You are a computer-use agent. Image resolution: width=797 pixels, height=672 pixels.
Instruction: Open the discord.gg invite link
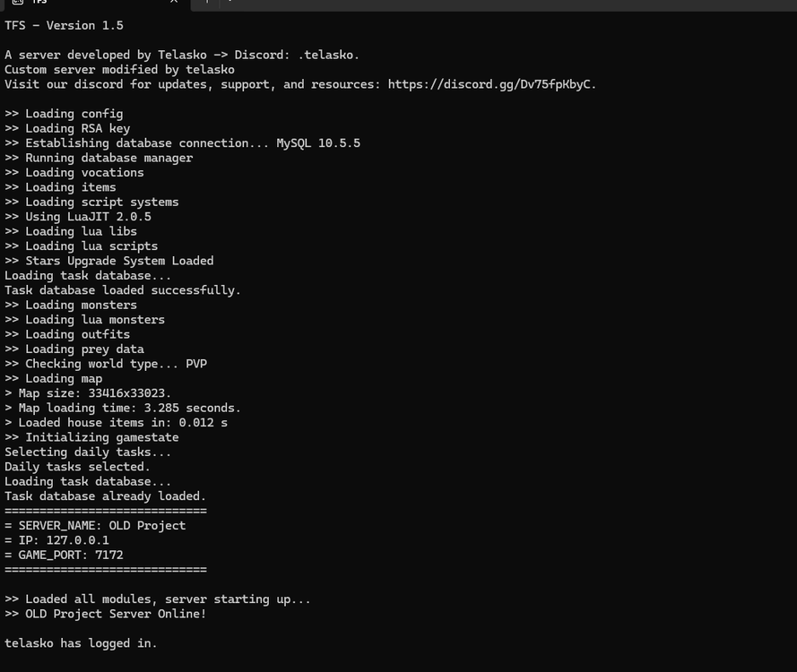coord(491,84)
